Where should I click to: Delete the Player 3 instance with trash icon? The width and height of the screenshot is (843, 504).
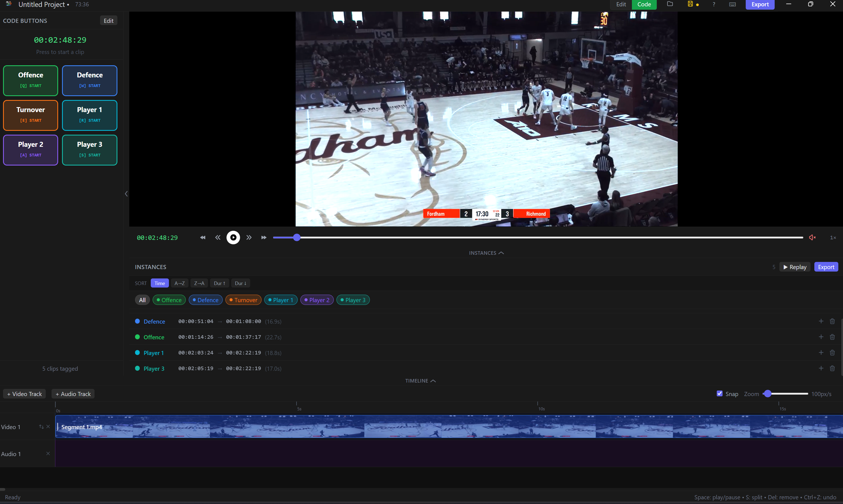[x=832, y=368]
